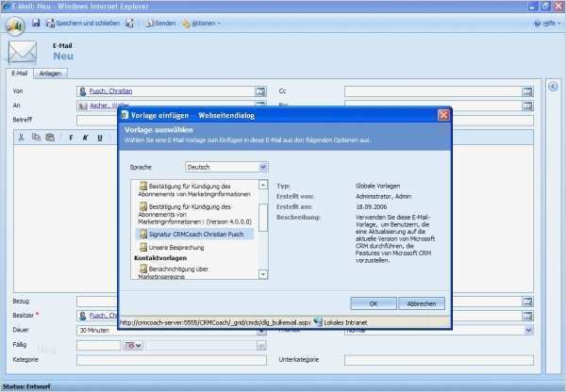This screenshot has width=566, height=392.
Task: Toggle italic formatting K button
Action: [86, 138]
